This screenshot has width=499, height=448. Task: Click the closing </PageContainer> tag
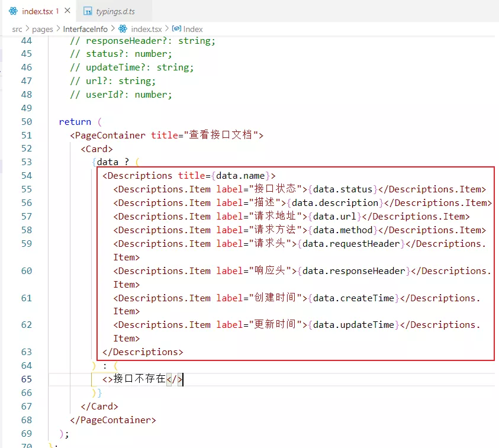[113, 420]
